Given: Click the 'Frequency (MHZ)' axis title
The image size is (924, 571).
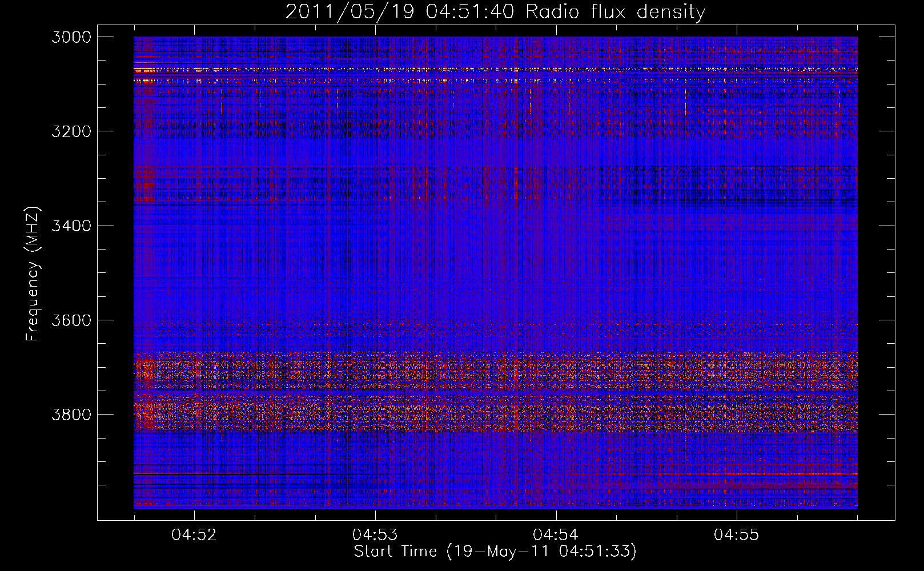Looking at the screenshot, I should point(33,274).
